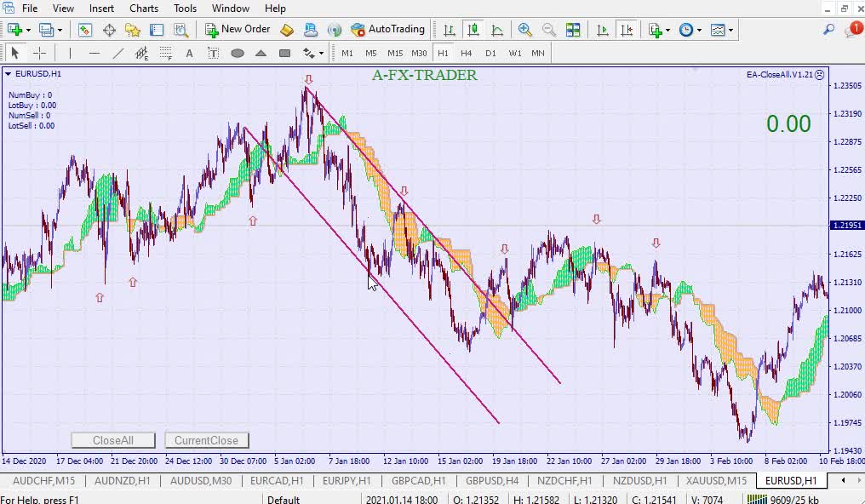This screenshot has height=504, width=865.
Task: Expand the templates dropdown
Action: click(x=730, y=30)
